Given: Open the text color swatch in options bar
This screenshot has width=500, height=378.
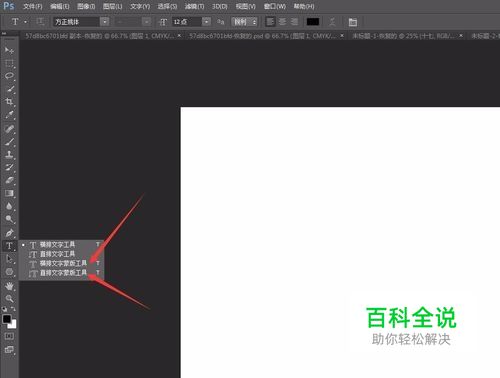Looking at the screenshot, I should pyautogui.click(x=313, y=22).
